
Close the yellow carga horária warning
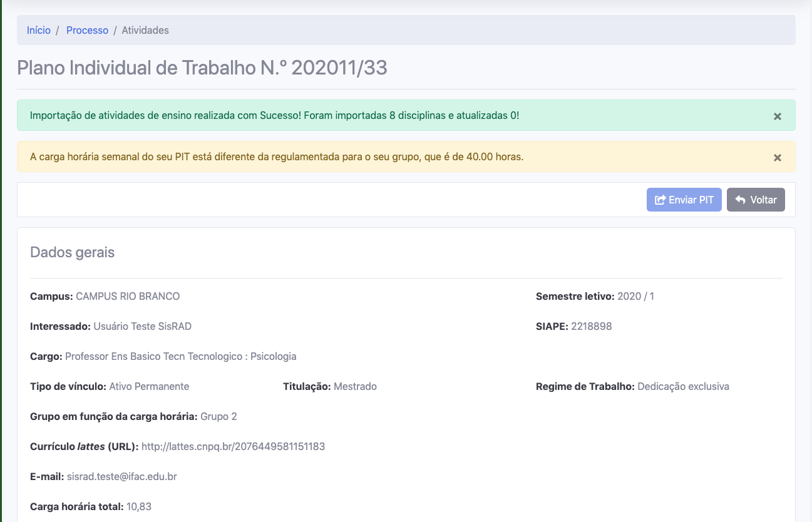pyautogui.click(x=777, y=158)
